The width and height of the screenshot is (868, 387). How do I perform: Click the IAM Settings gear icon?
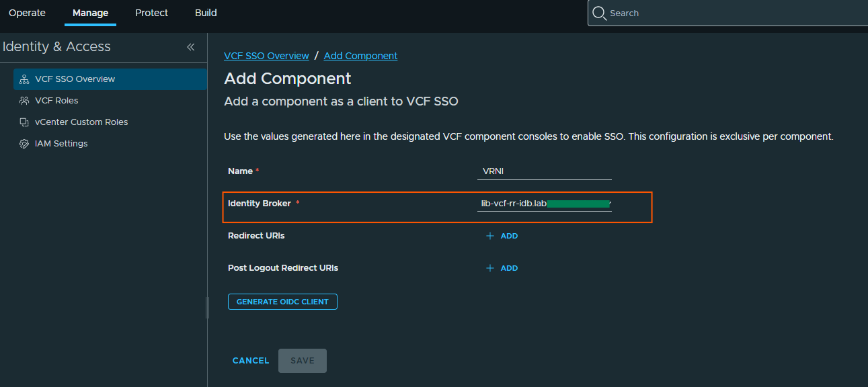(24, 144)
